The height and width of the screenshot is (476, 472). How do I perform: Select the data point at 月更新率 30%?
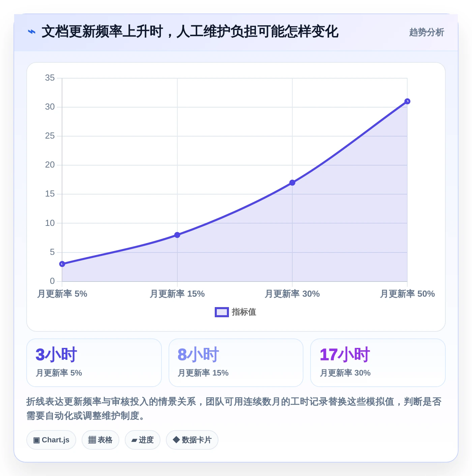[292, 183]
